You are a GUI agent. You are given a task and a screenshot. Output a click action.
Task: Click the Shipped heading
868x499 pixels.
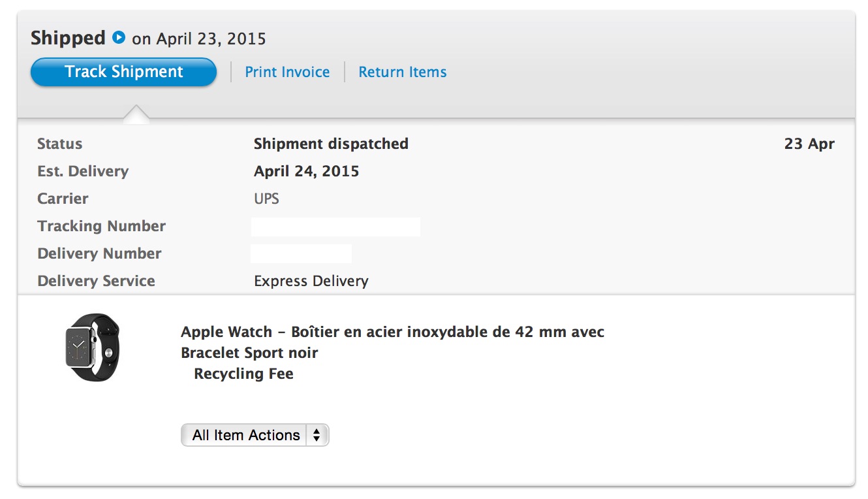[x=68, y=38]
